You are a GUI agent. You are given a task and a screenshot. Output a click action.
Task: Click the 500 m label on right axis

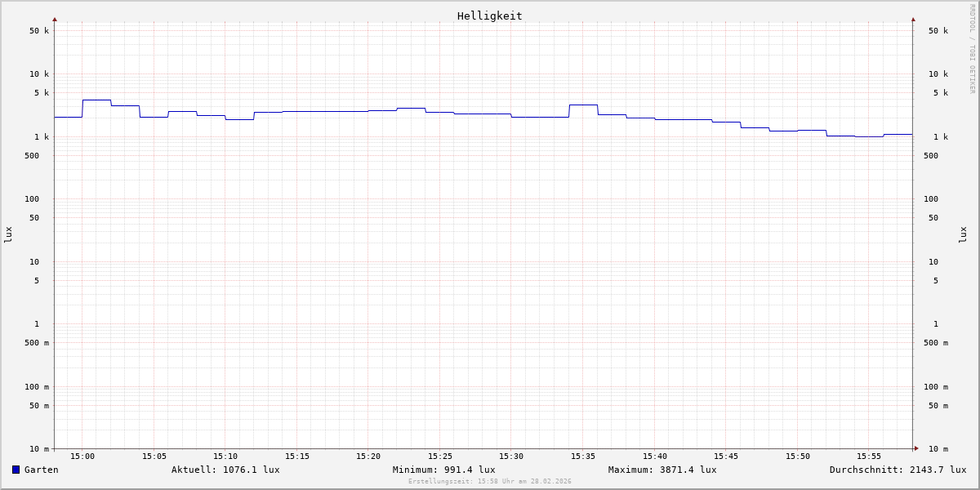click(x=936, y=343)
